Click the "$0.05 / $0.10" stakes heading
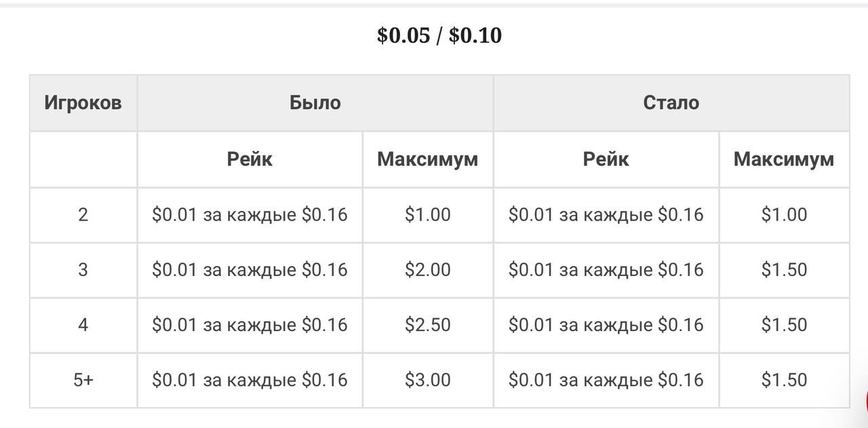Screen dimensions: 868x428 pos(439,35)
